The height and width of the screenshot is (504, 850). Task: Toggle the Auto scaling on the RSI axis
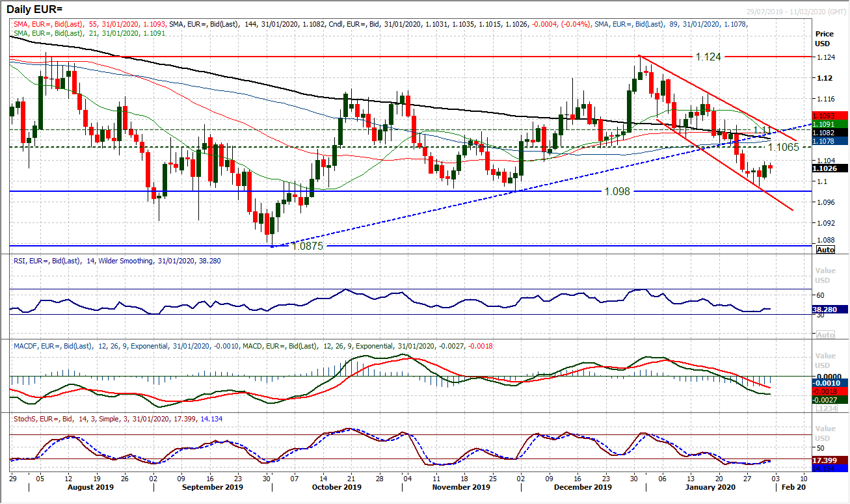coord(825,334)
